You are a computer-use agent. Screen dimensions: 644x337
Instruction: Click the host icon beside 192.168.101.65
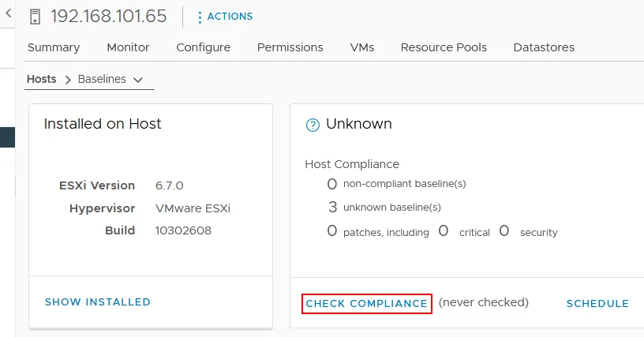tap(35, 16)
